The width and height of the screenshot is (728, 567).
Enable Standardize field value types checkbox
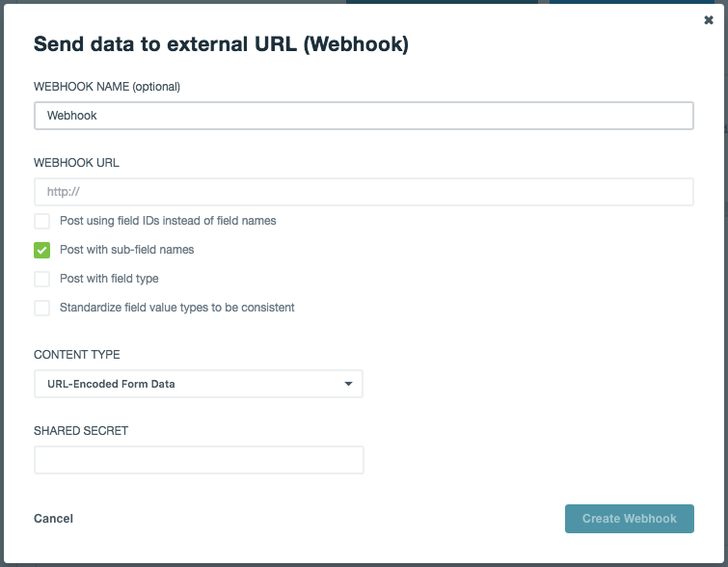pyautogui.click(x=41, y=308)
